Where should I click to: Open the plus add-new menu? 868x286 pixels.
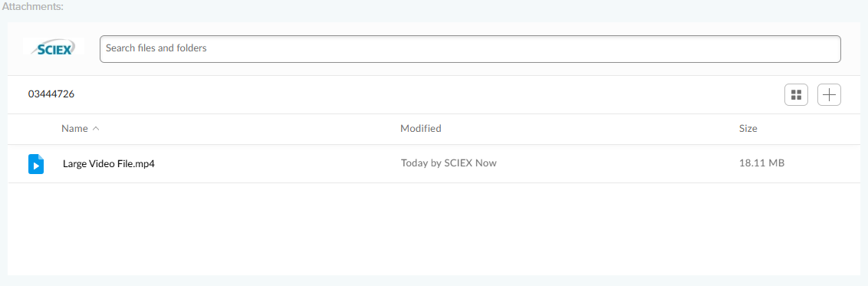(x=829, y=94)
